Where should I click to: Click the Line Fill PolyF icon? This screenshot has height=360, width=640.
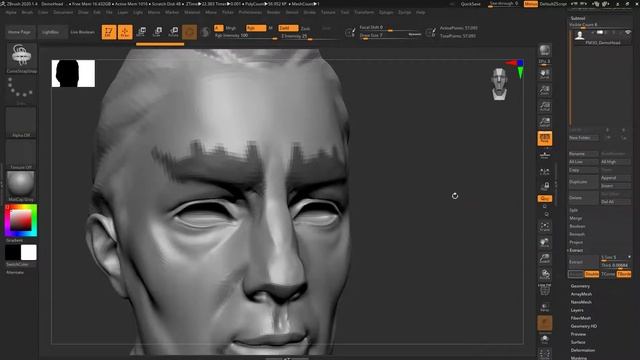click(544, 289)
